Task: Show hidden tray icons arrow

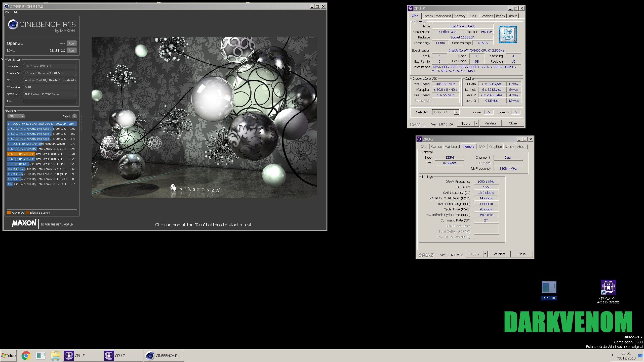Action: [x=613, y=355]
